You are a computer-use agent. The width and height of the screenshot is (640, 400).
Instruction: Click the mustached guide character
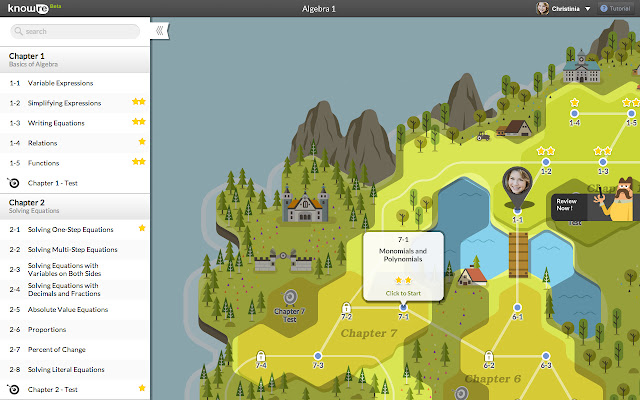click(x=619, y=200)
